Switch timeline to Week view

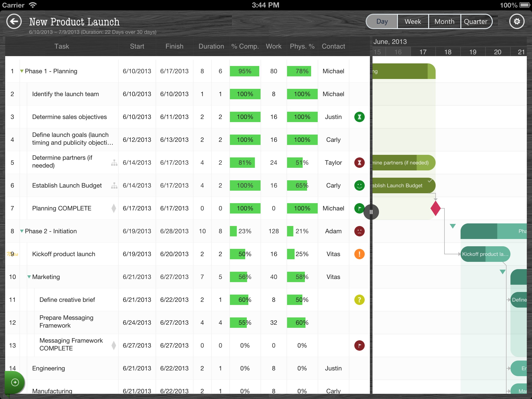pos(413,22)
